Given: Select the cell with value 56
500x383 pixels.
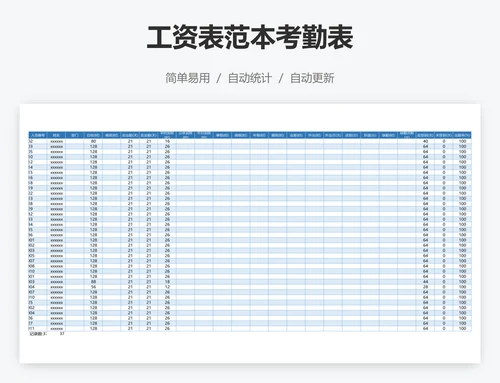Looking at the screenshot, I should click(x=93, y=287).
